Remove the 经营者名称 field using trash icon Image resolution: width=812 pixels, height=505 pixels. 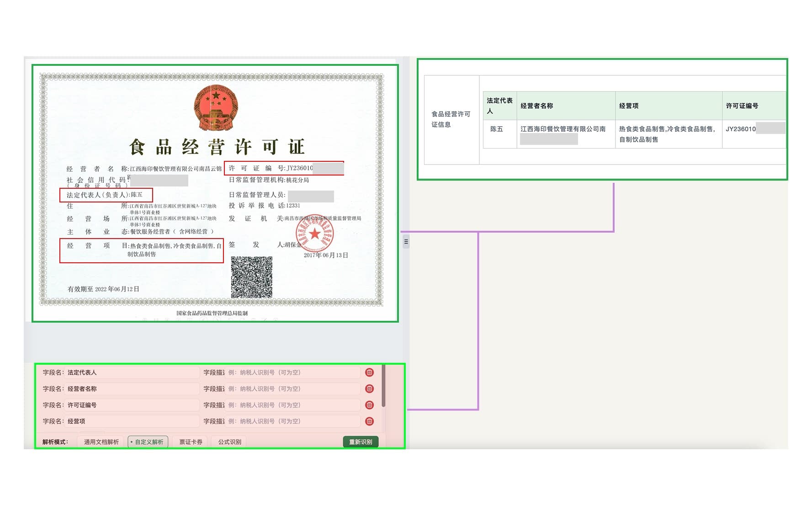(x=370, y=389)
